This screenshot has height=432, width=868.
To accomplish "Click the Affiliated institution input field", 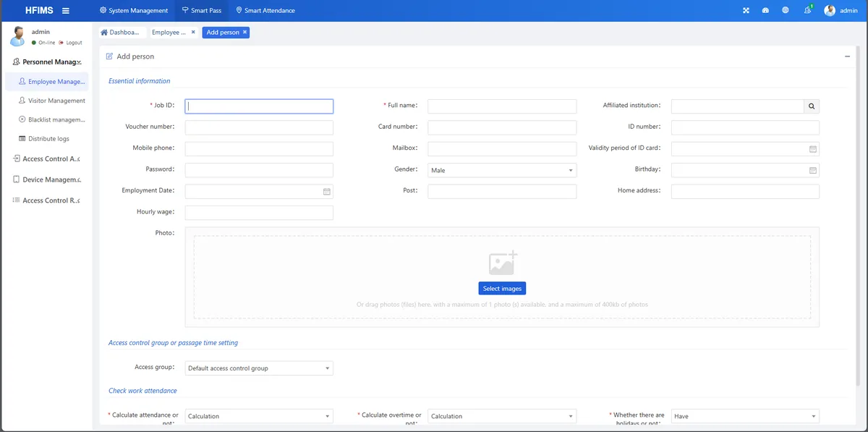I will pyautogui.click(x=737, y=106).
